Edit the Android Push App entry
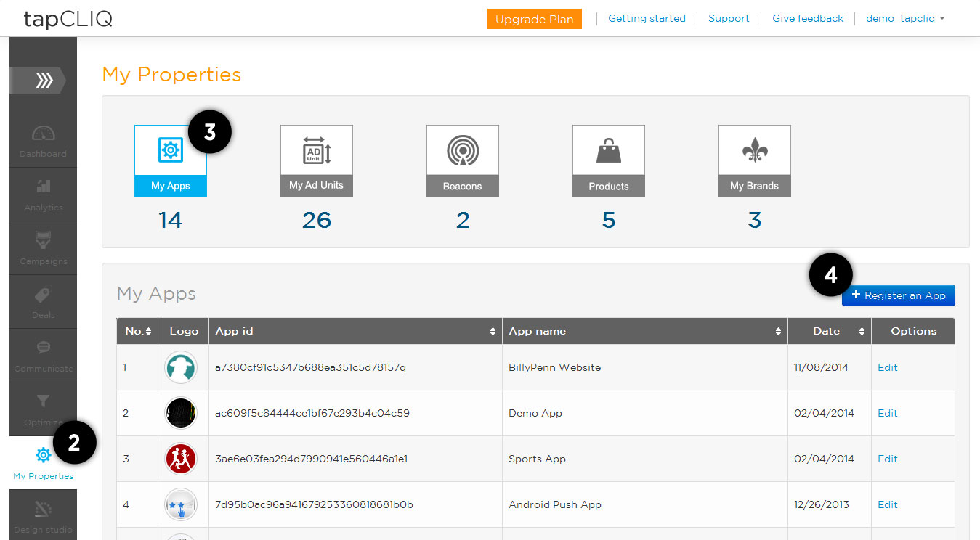This screenshot has height=540, width=980. tap(888, 504)
